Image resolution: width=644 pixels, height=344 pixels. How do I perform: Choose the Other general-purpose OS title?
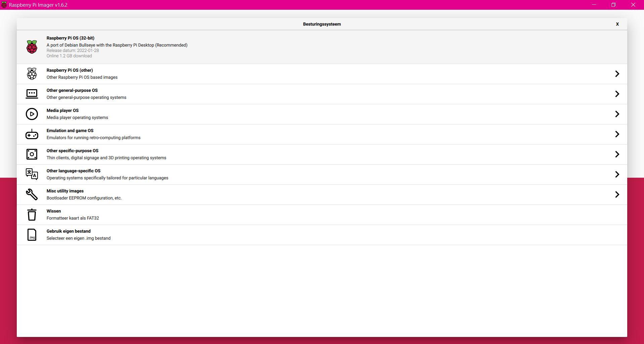[72, 91]
